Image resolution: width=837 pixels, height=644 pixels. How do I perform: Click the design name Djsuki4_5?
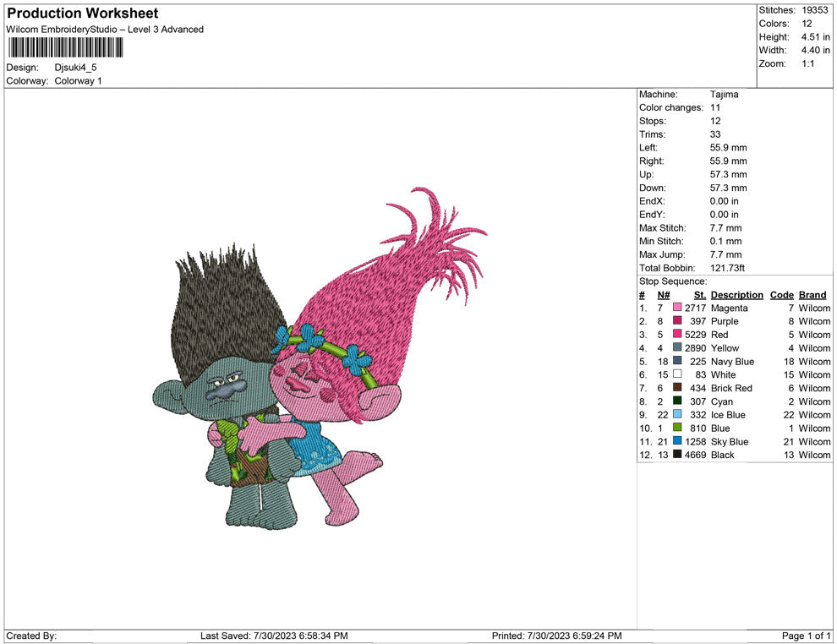point(76,68)
